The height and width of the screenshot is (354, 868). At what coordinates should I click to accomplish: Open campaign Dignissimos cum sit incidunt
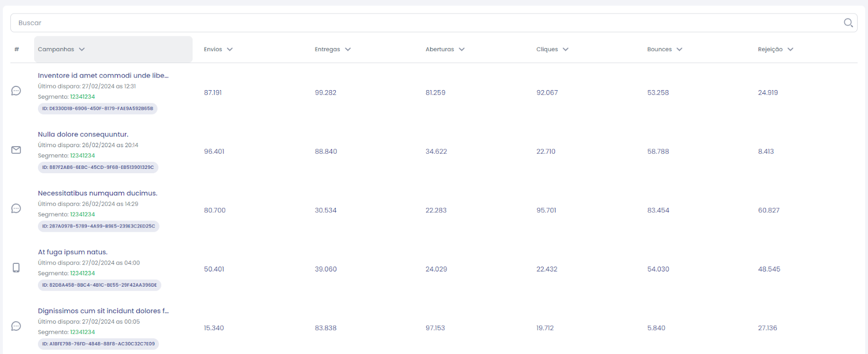[x=103, y=311]
